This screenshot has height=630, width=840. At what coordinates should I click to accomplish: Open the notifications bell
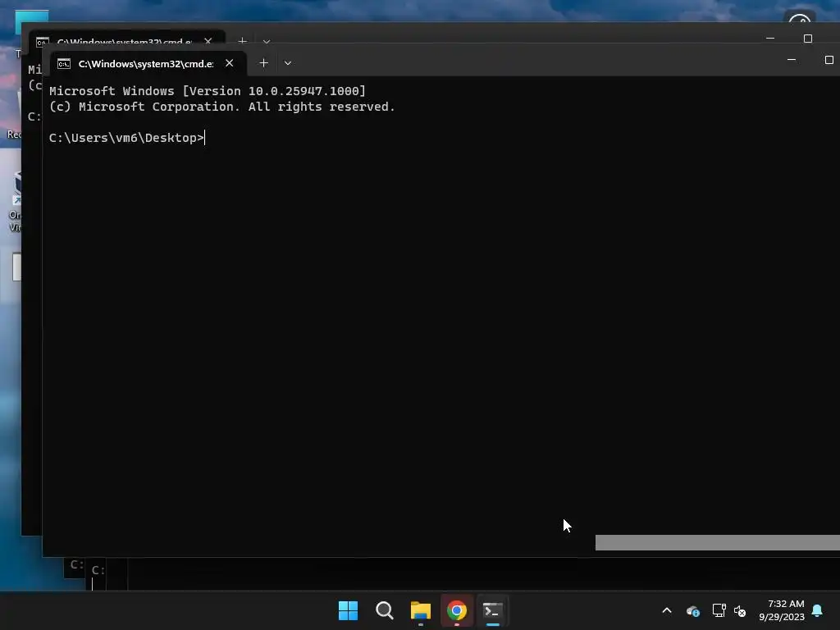(x=818, y=610)
